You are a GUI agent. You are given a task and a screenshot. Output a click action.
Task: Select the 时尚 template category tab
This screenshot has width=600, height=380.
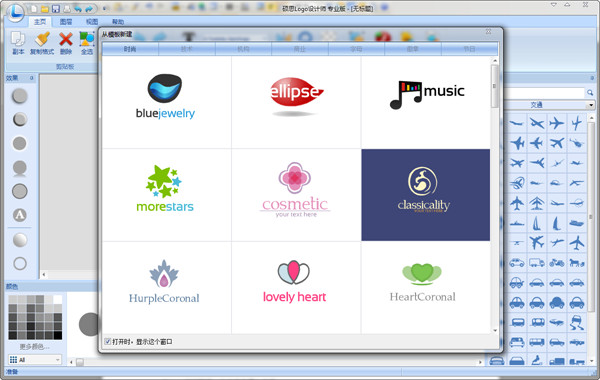click(x=130, y=49)
